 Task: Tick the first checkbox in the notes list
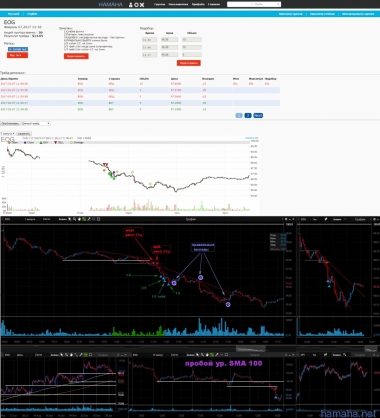(66, 31)
